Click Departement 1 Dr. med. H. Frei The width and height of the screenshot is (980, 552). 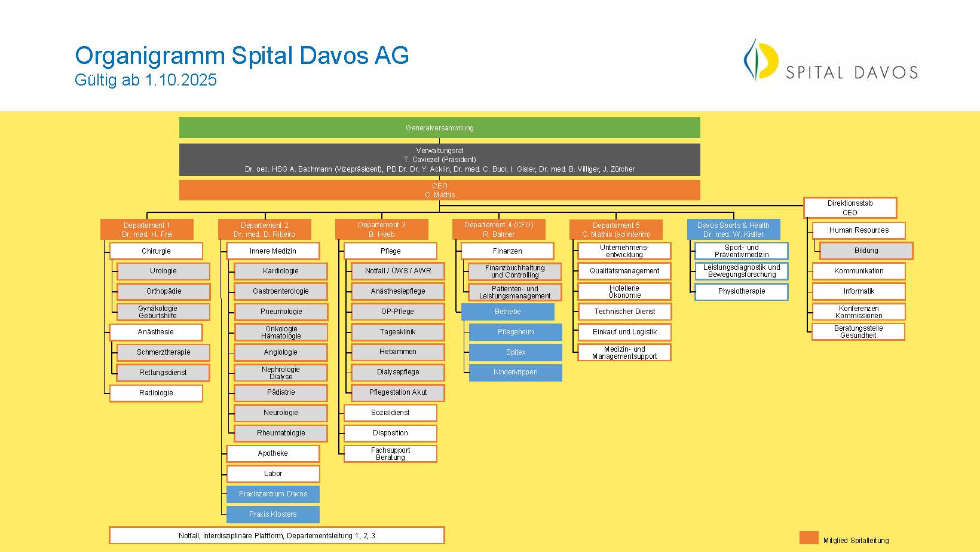pos(147,230)
